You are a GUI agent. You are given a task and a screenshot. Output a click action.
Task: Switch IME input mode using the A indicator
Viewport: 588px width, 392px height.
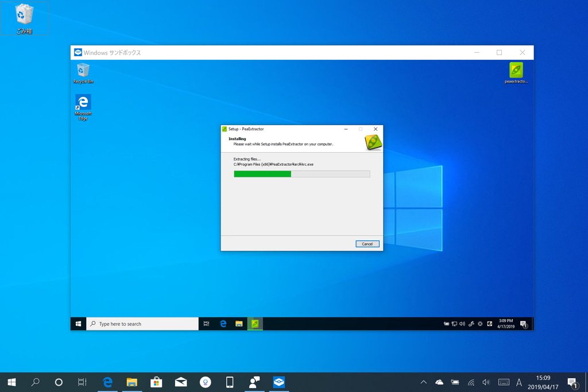pyautogui.click(x=518, y=382)
